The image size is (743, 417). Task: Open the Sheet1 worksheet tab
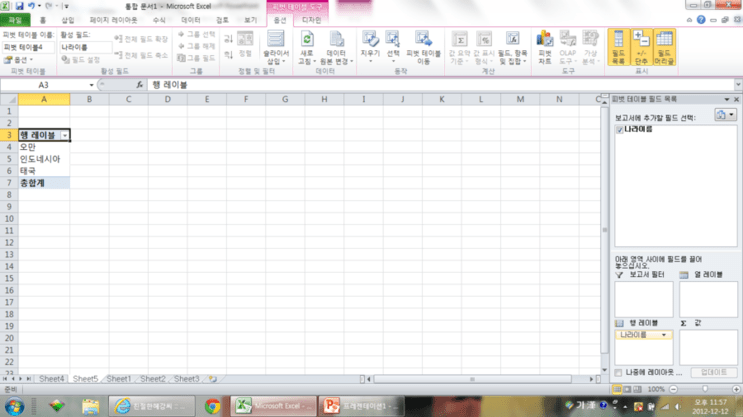point(118,379)
